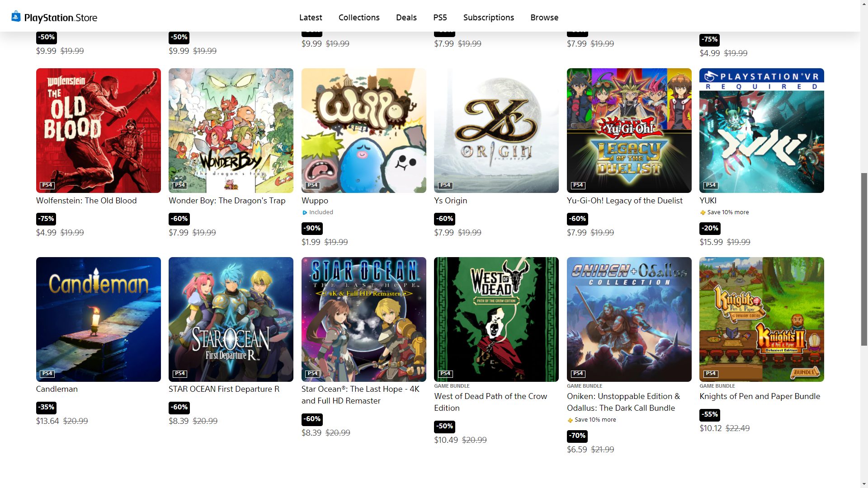Open the Deals navigation tab
This screenshot has height=488, width=868.
[406, 17]
